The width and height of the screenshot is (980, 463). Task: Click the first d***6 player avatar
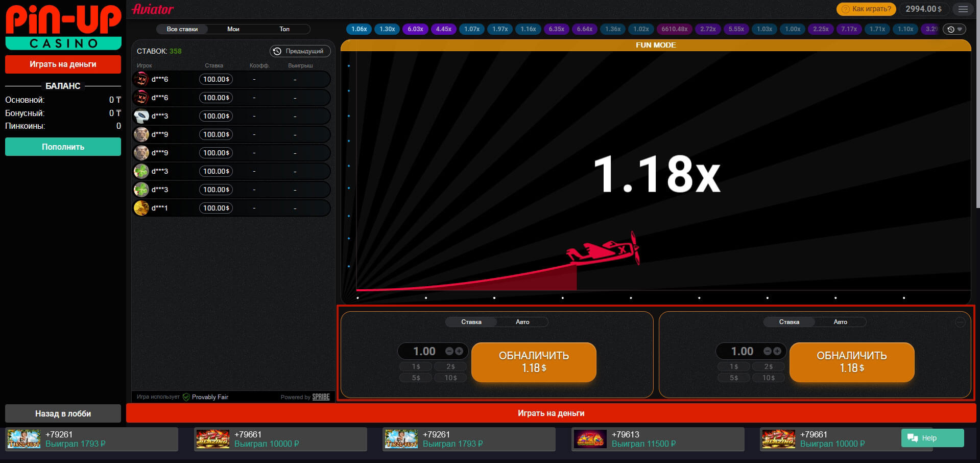point(141,79)
